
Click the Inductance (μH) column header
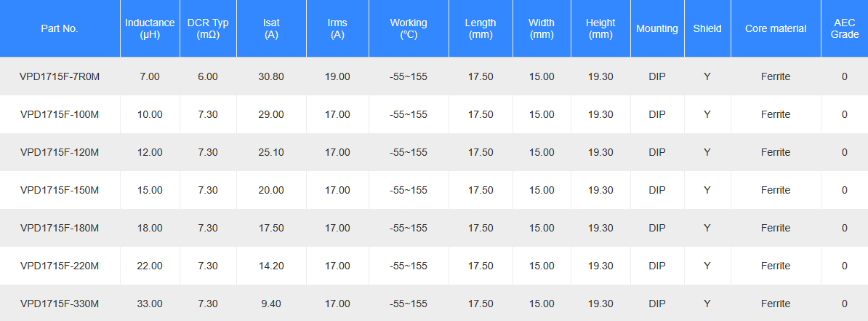[150, 28]
